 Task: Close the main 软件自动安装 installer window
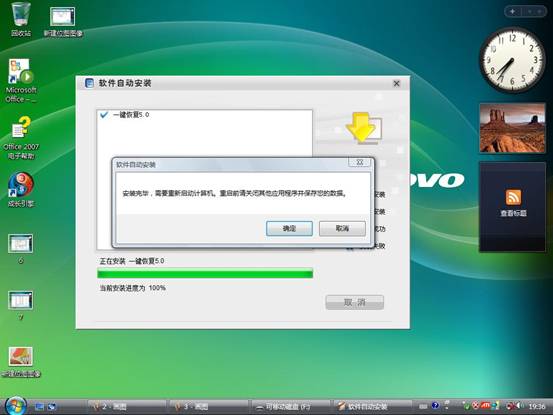click(x=396, y=84)
